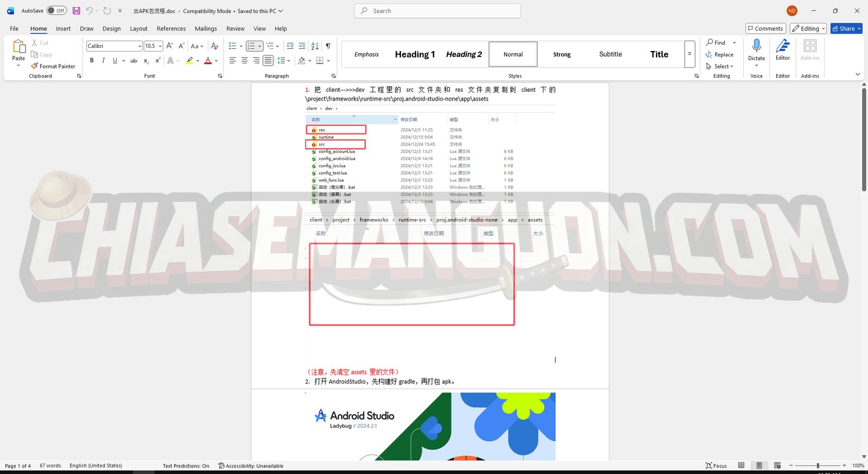Switch to the Insert tab

(x=63, y=29)
